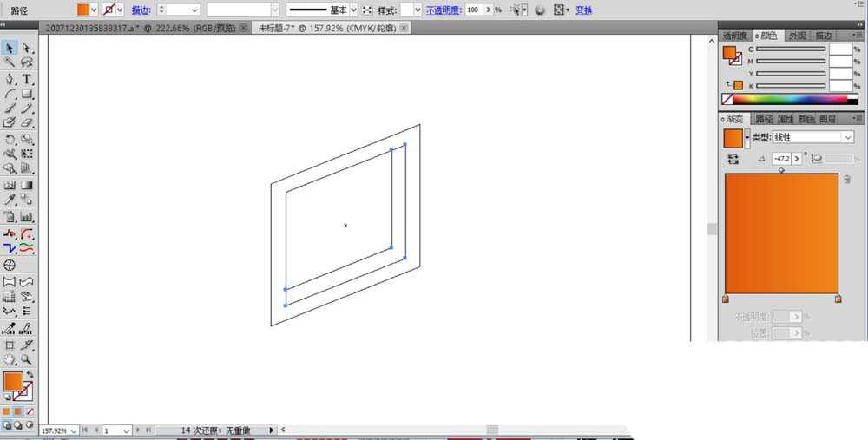The width and height of the screenshot is (868, 440).
Task: Switch to the 未标题-7 document tab
Action: point(330,28)
